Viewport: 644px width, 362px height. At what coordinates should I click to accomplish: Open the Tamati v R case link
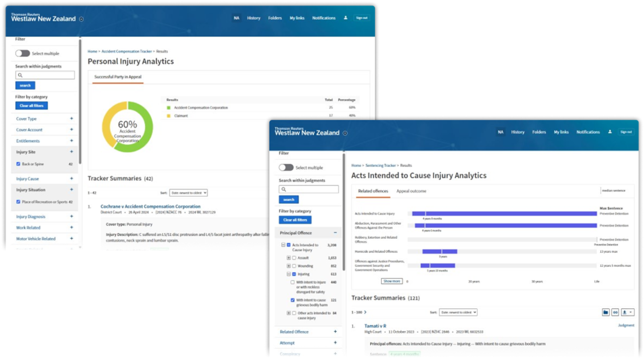pos(375,326)
